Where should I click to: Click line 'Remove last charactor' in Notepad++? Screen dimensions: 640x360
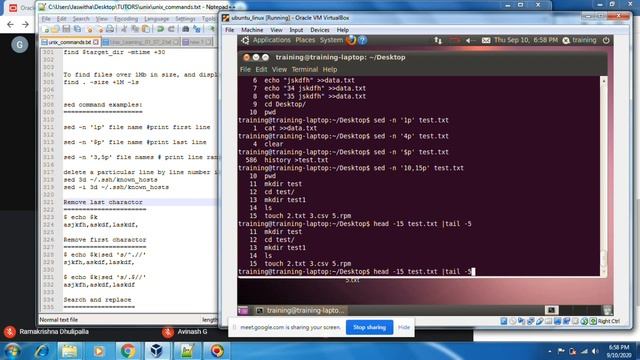click(103, 202)
